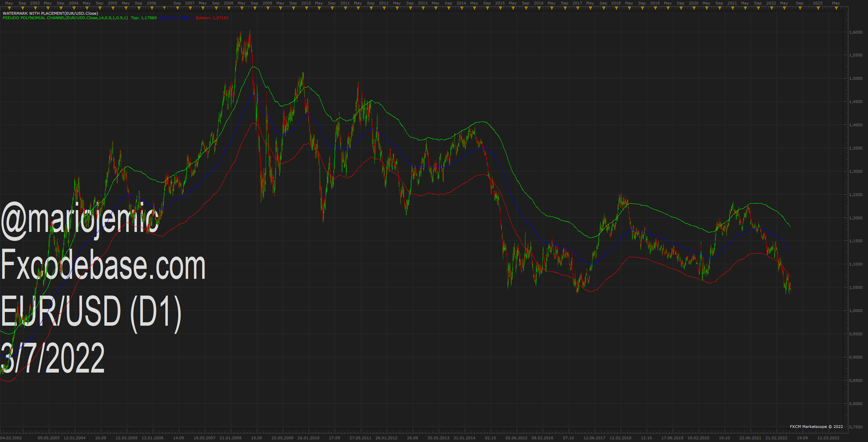Click the yellow timeline marker under 2012

pos(384,8)
